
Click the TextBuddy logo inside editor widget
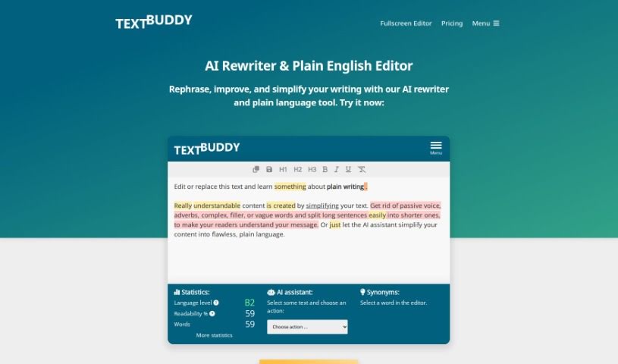[x=207, y=149]
